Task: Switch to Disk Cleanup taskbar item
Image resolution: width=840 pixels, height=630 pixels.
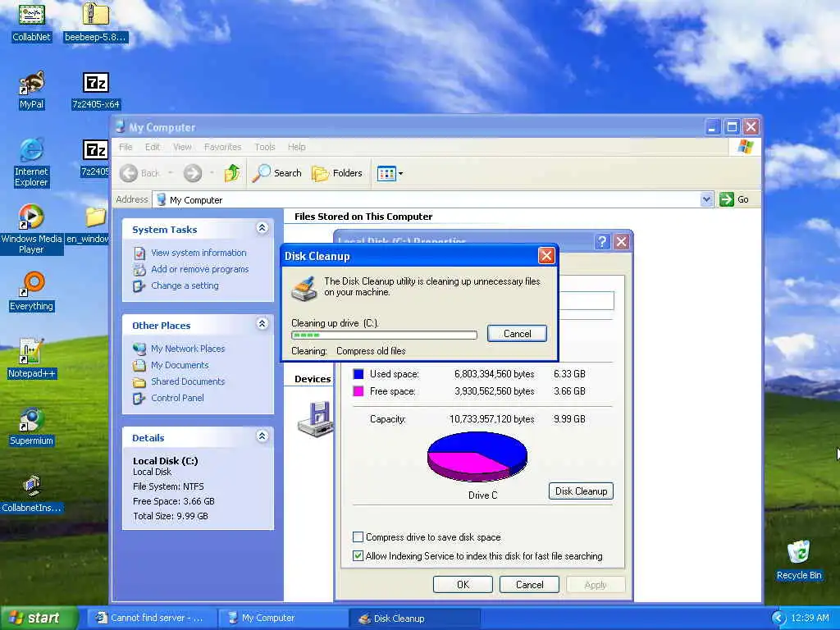Action: coord(414,618)
